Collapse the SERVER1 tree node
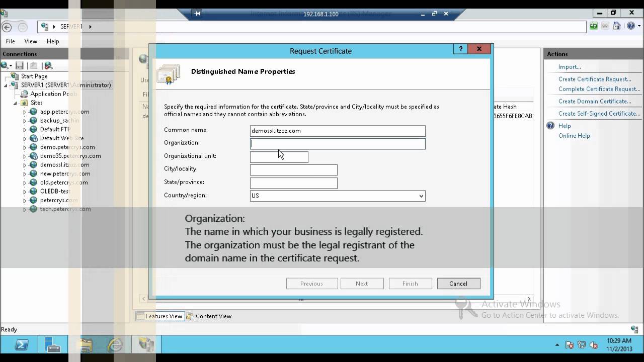The image size is (644, 362). point(6,85)
